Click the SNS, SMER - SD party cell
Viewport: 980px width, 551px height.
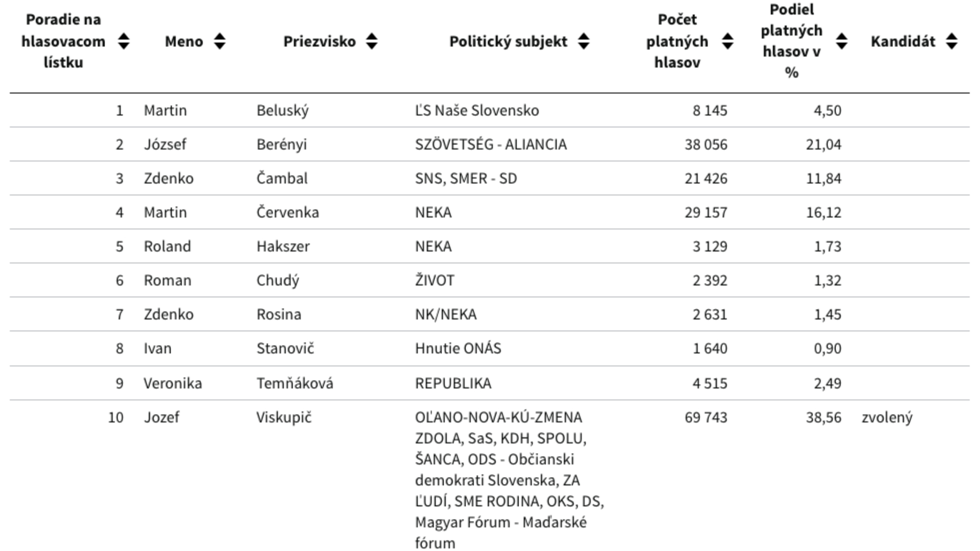tap(465, 179)
